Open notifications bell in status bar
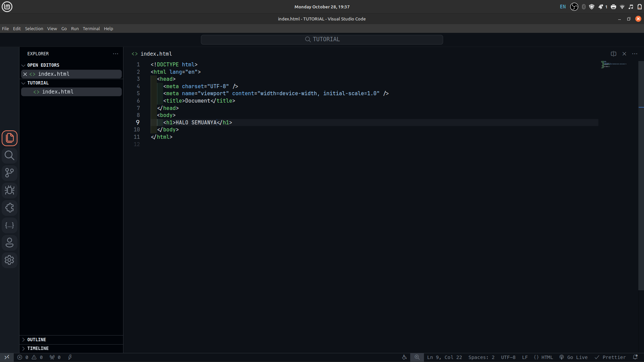Viewport: 644px width, 362px height. click(635, 357)
